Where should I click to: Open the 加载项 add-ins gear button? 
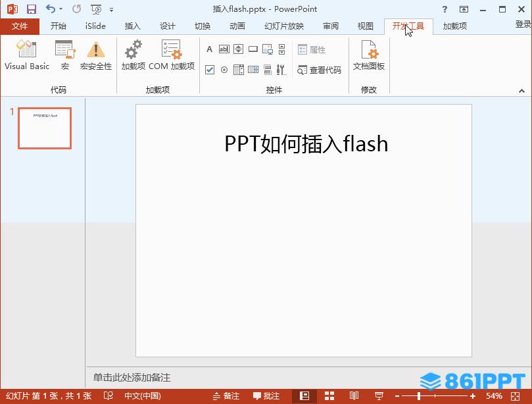[133, 55]
